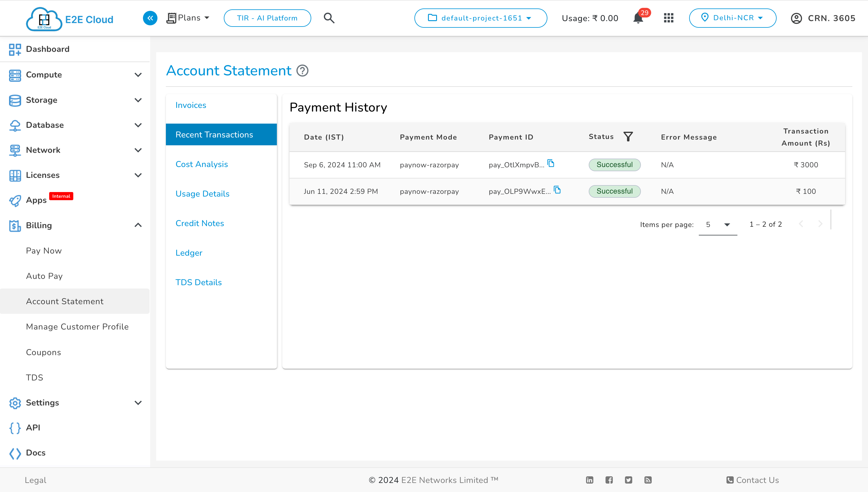Viewport: 868px width, 492px height.
Task: Click the API curly braces icon
Action: [x=15, y=428]
